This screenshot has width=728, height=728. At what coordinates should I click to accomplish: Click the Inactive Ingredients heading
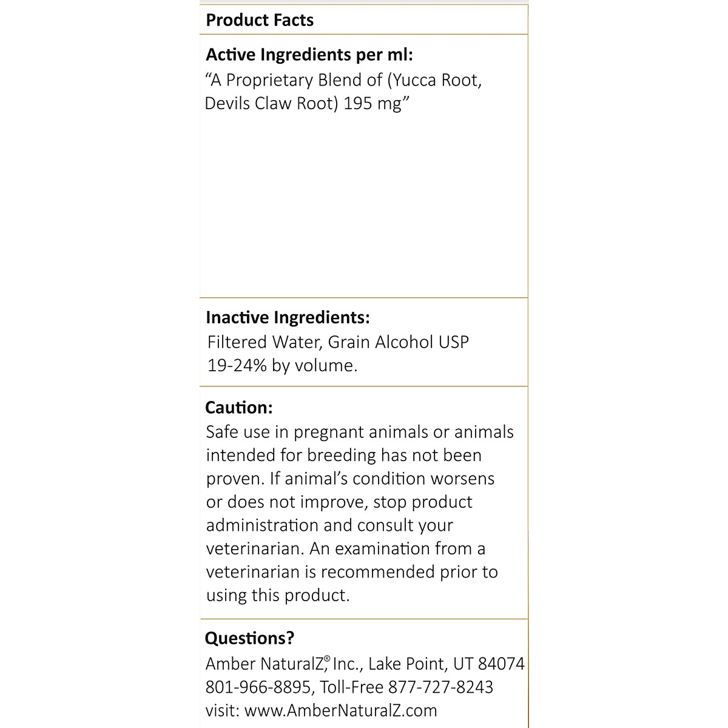tap(288, 317)
